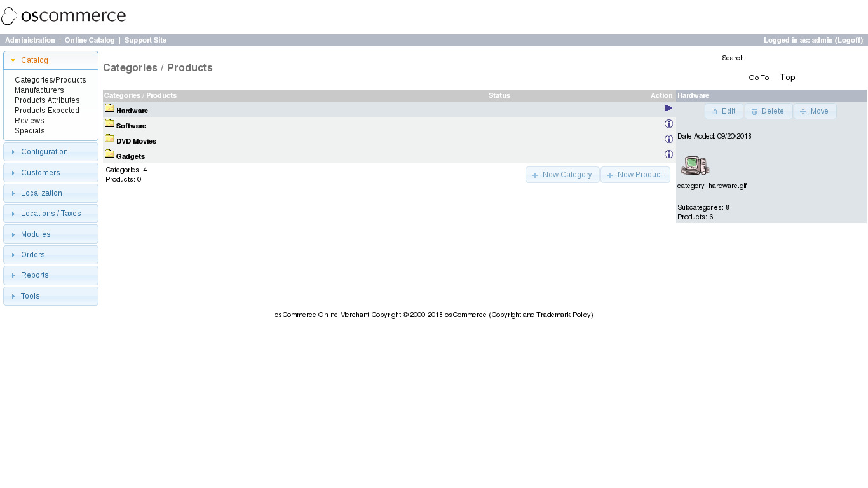Click the info icon for Software row

click(668, 124)
